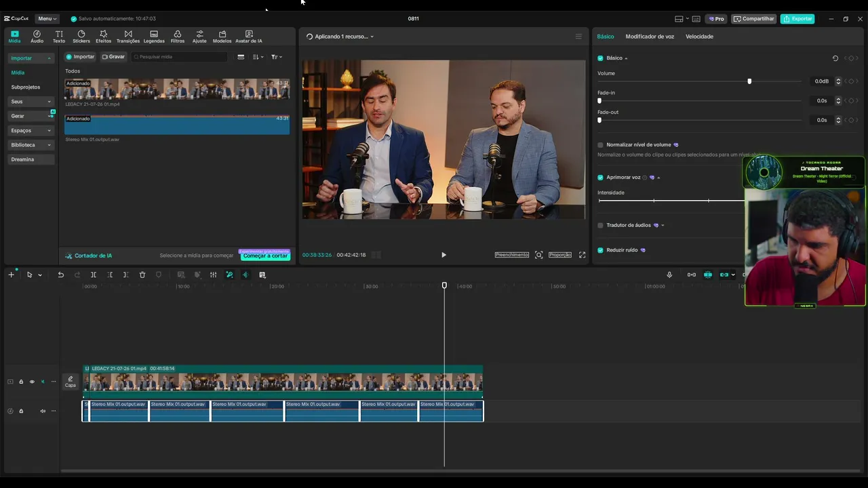Image resolution: width=868 pixels, height=488 pixels.
Task: Switch to Modificador de voz tab
Action: point(650,37)
